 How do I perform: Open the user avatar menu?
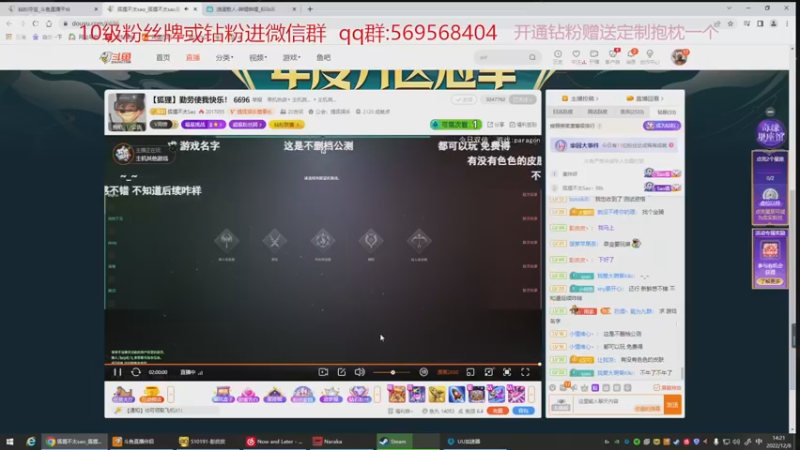[679, 57]
